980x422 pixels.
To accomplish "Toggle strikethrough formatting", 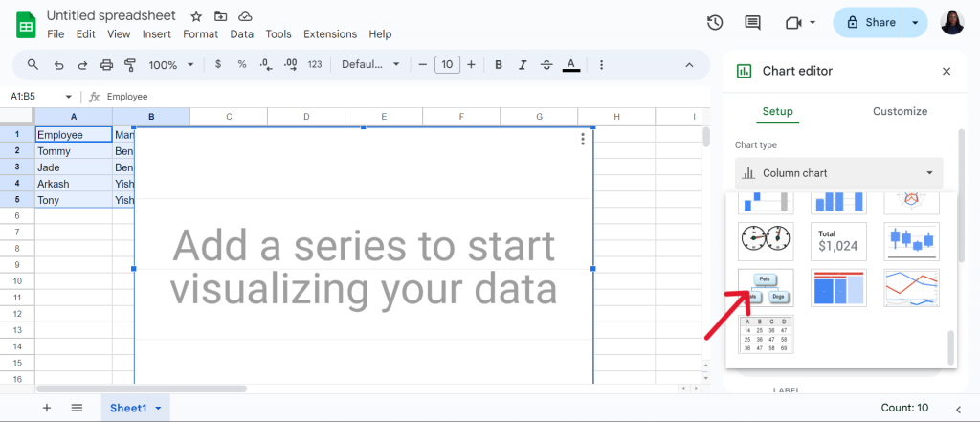I will [546, 64].
